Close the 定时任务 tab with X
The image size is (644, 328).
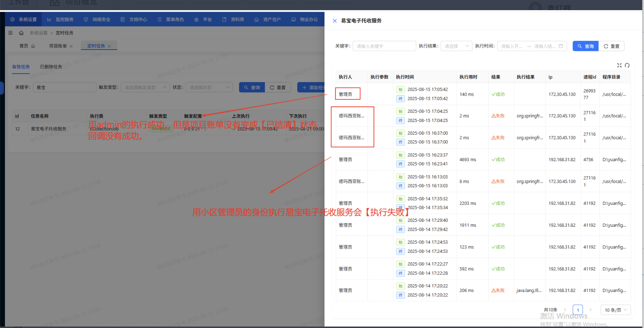pyautogui.click(x=109, y=46)
